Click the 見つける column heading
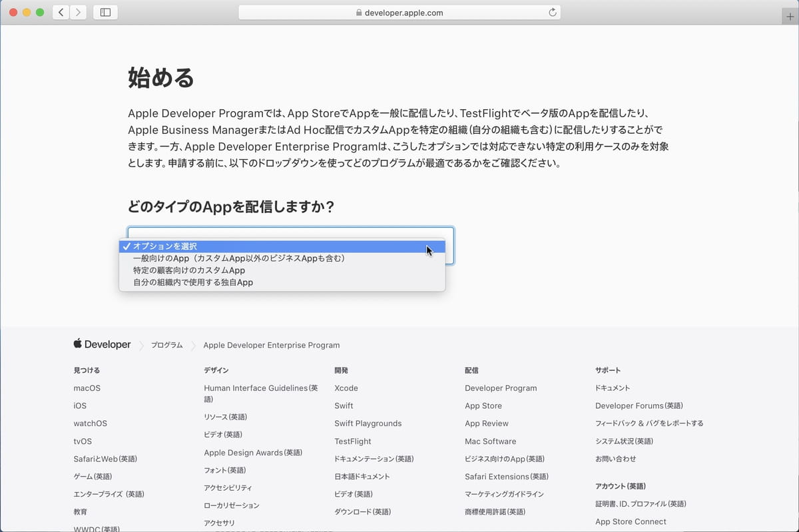 point(87,370)
